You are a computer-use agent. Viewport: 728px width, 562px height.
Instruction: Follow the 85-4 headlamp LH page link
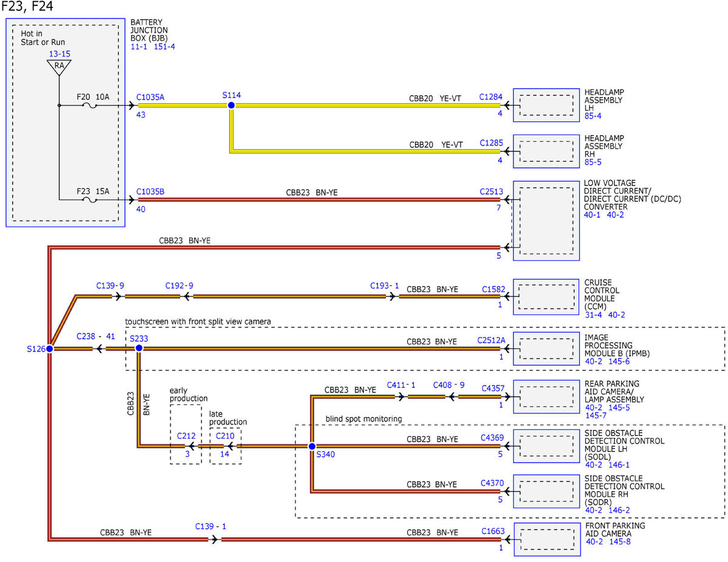(593, 115)
